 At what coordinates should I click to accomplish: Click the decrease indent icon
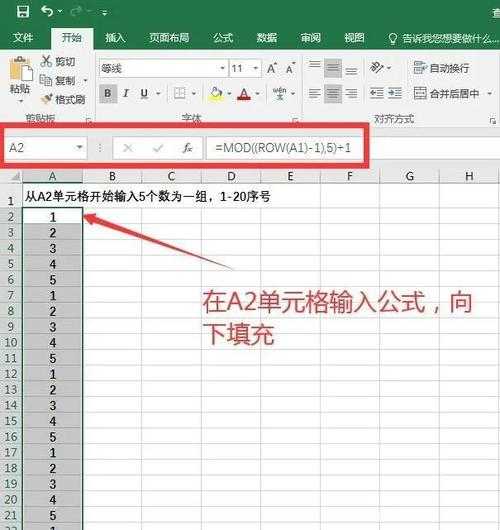click(x=377, y=93)
